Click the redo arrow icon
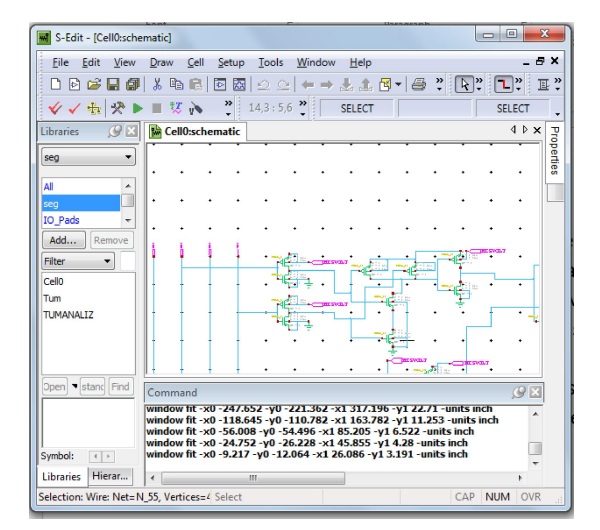 pyautogui.click(x=283, y=85)
